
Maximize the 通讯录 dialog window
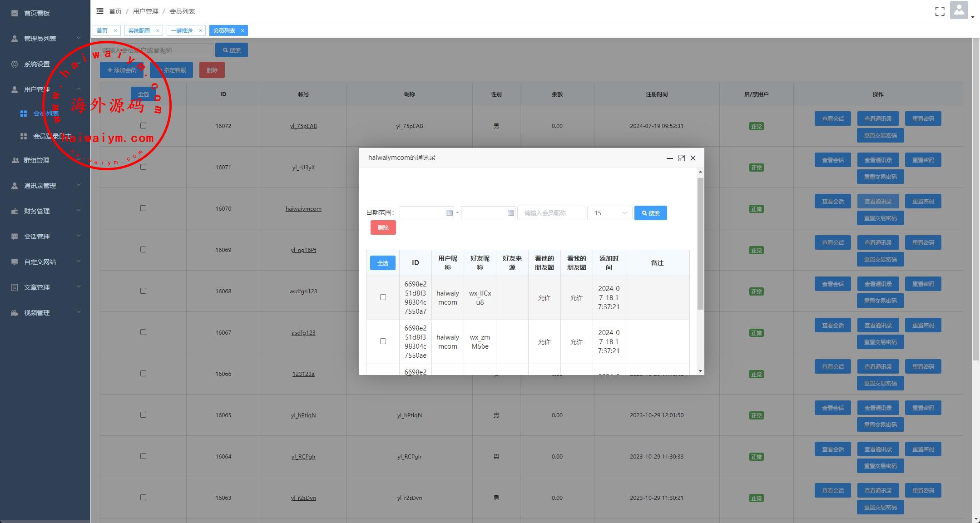pos(681,158)
